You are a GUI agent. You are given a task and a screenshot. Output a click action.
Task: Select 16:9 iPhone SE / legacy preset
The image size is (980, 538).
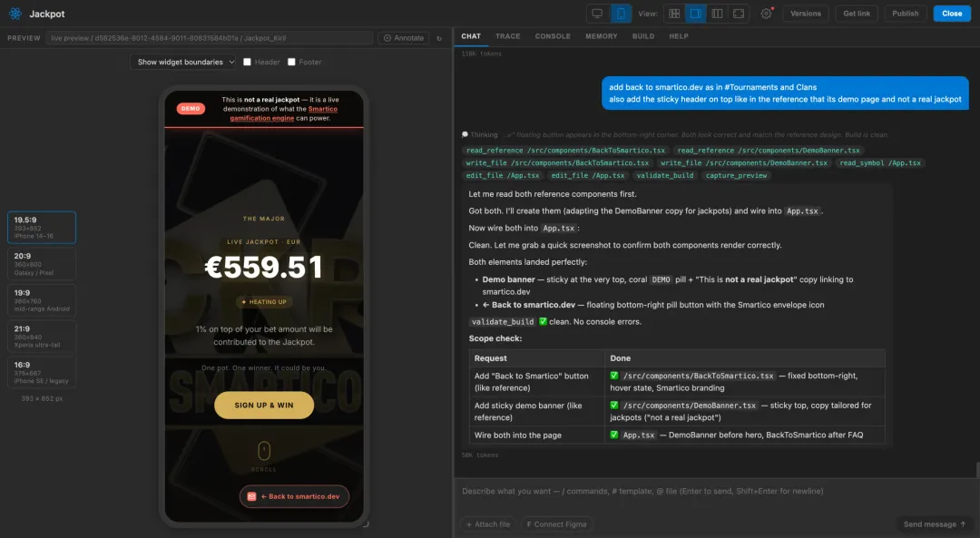(x=42, y=372)
